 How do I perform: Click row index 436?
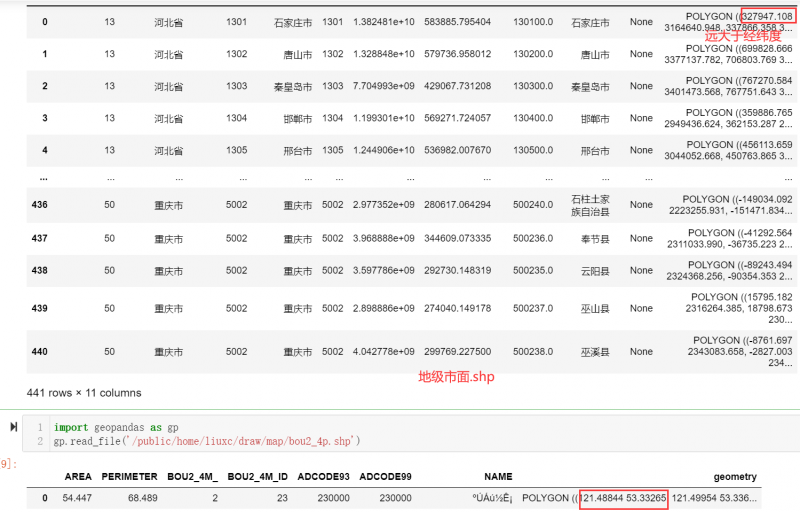click(x=40, y=205)
